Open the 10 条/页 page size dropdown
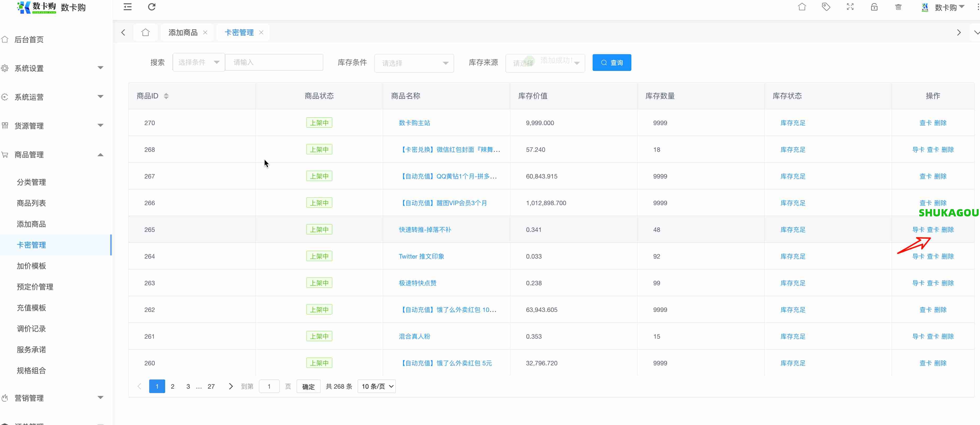 pos(376,386)
